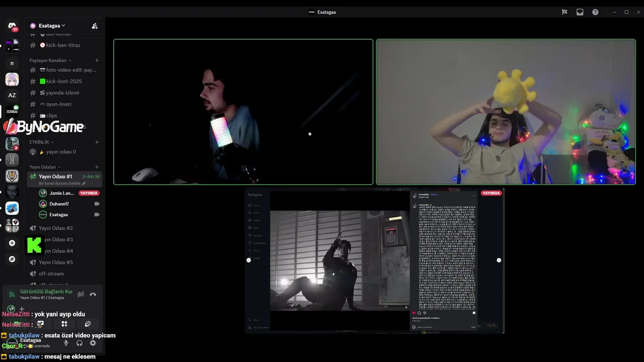Join the Yayın Odası #2 voice channel
Viewport: 644px width, 362px height.
click(x=65, y=228)
